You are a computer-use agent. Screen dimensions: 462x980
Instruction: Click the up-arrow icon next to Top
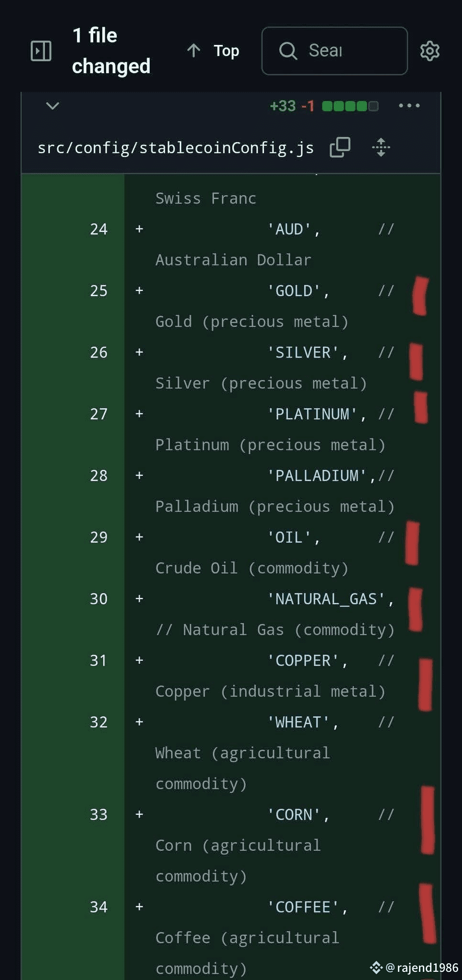pyautogui.click(x=194, y=51)
